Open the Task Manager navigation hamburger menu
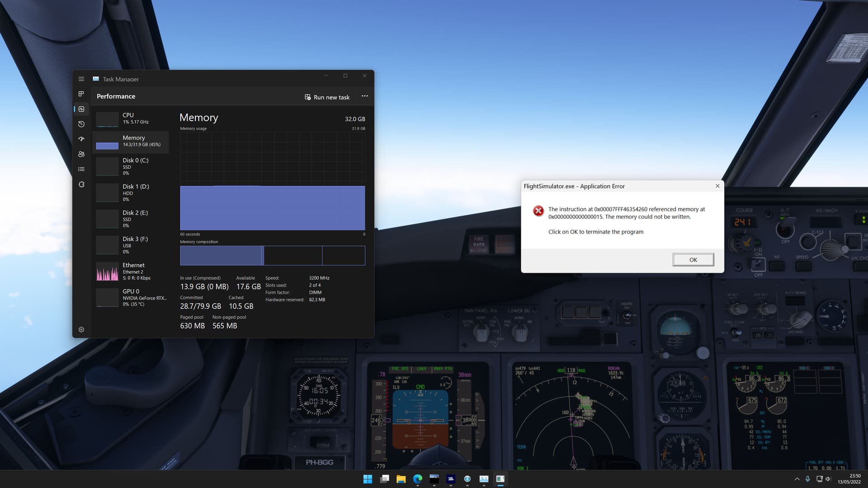 click(81, 79)
